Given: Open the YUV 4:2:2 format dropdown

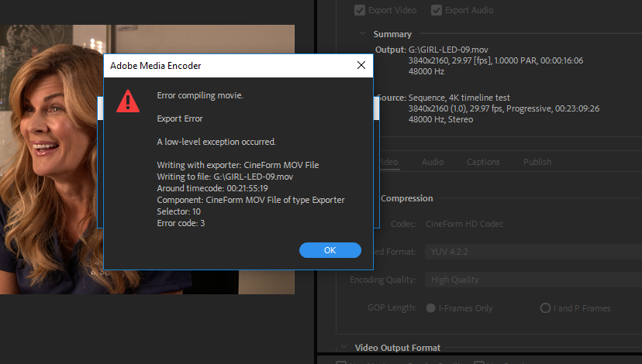Looking at the screenshot, I should click(x=527, y=252).
